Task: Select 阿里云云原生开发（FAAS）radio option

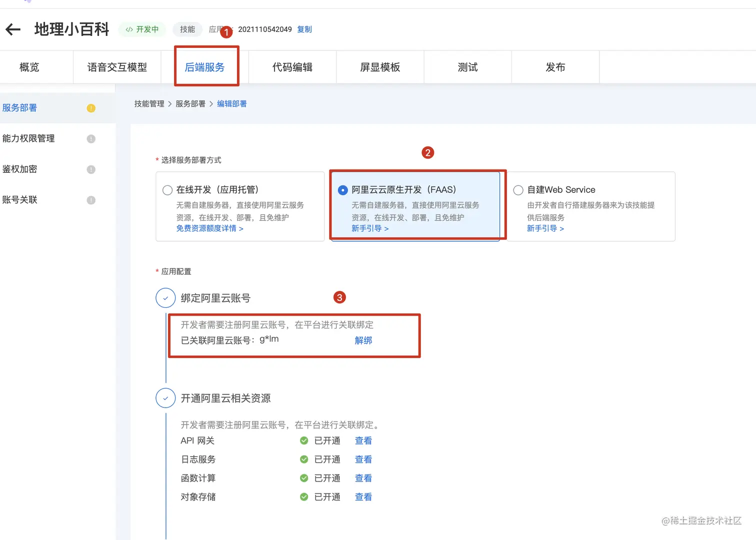Action: click(343, 190)
